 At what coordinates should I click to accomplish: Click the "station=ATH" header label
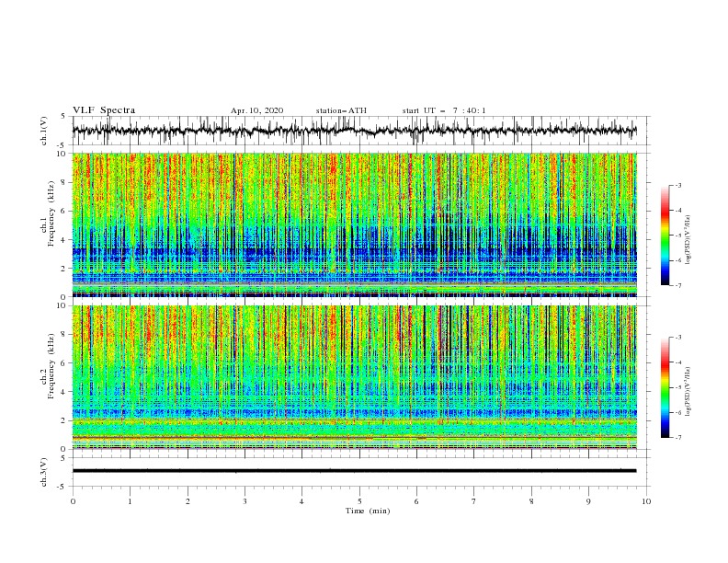tap(341, 110)
